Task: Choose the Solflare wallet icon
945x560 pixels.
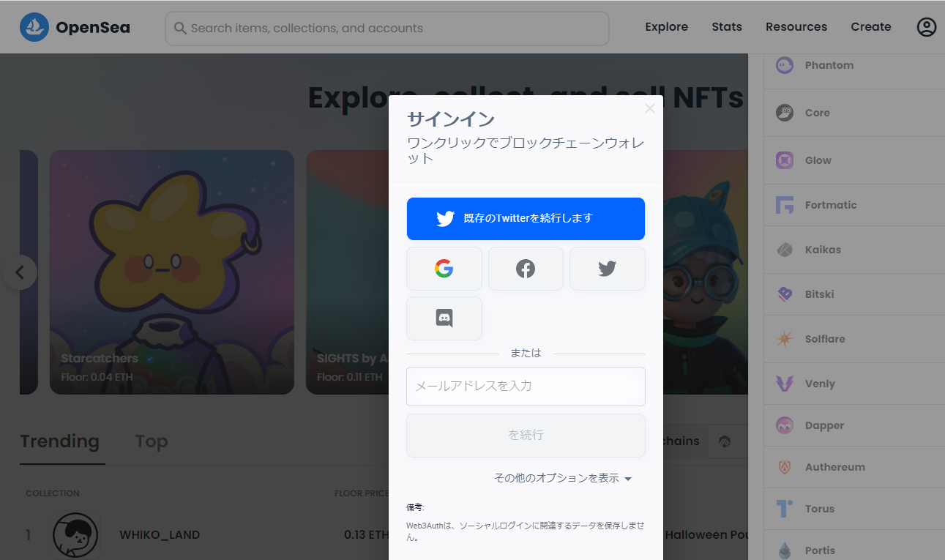Action: (x=784, y=338)
